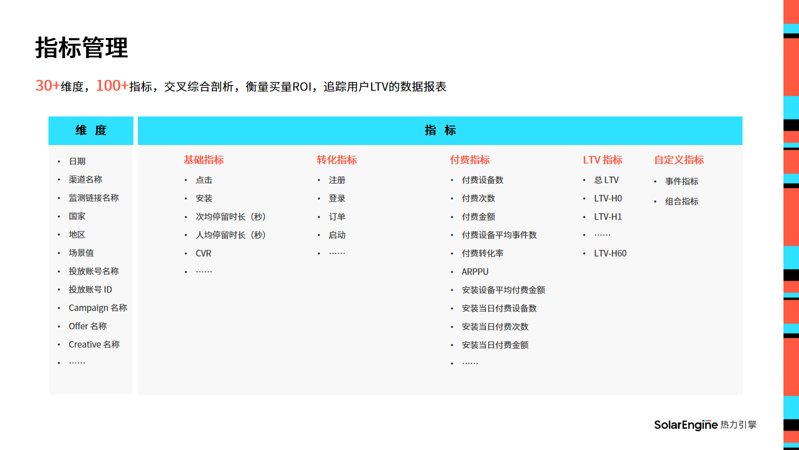Select the 渠道名称 dimension item
The width and height of the screenshot is (799, 450).
[86, 179]
